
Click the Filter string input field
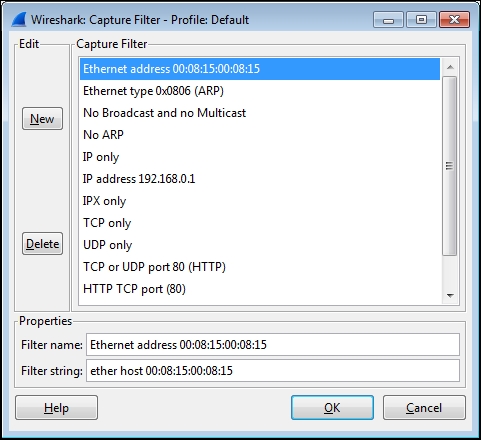click(273, 370)
